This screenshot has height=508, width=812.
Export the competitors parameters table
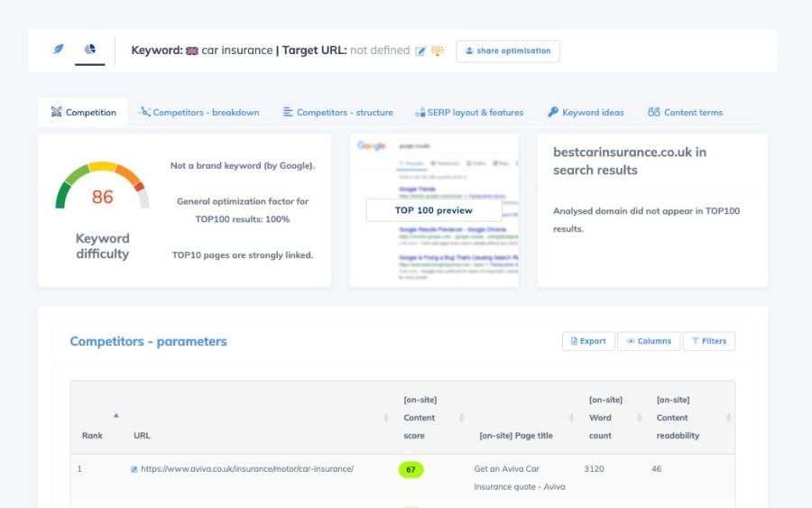tap(588, 341)
